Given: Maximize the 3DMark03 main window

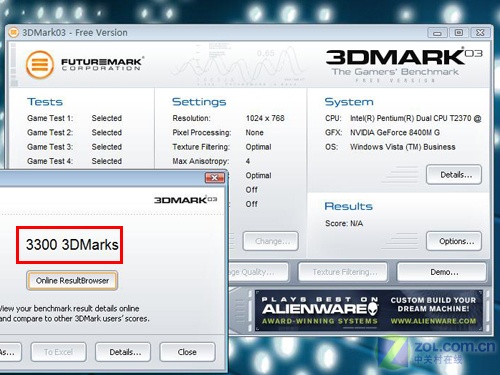Looking at the screenshot, I should pos(459,33).
